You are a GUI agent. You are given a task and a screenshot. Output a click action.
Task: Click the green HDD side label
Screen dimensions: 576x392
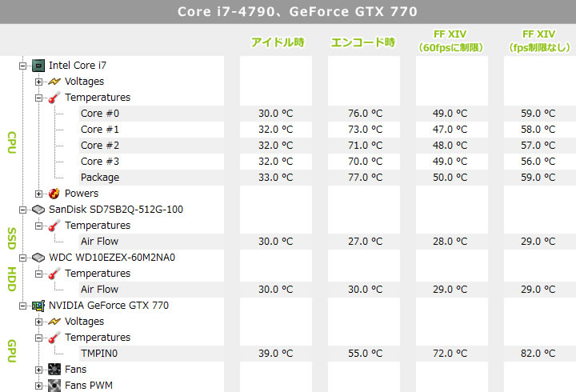point(12,279)
